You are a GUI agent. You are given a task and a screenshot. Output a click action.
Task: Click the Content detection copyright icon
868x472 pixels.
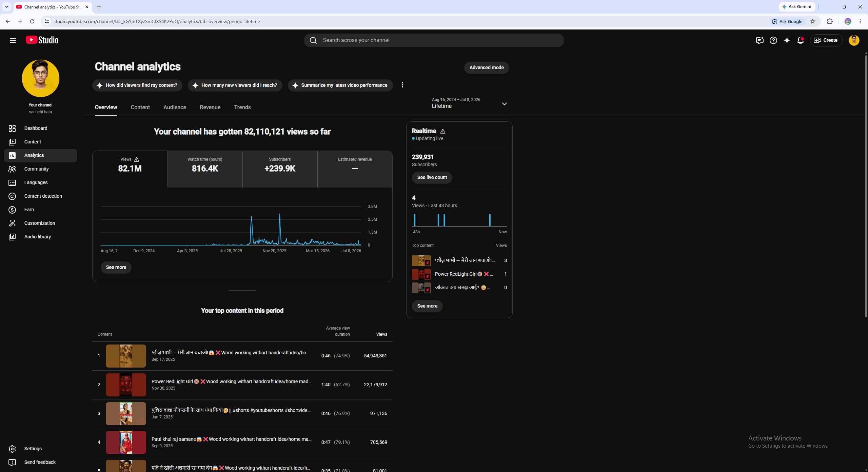tap(12, 196)
